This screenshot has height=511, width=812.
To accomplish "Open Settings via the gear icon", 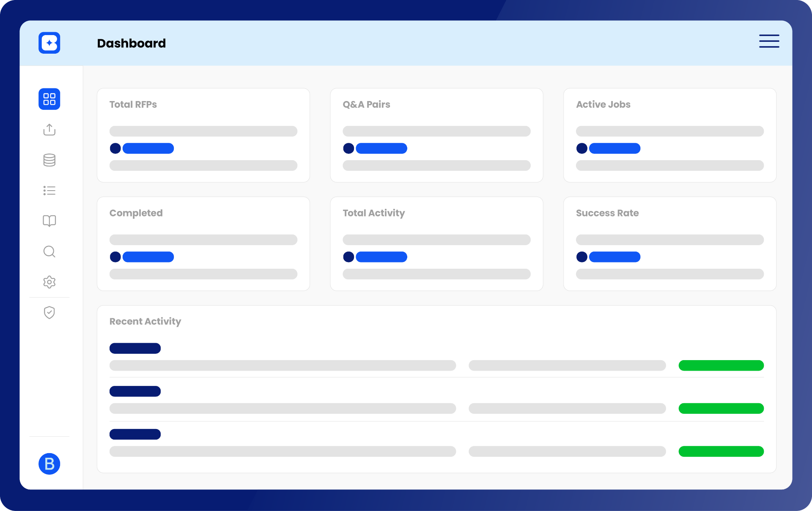I will 49,282.
